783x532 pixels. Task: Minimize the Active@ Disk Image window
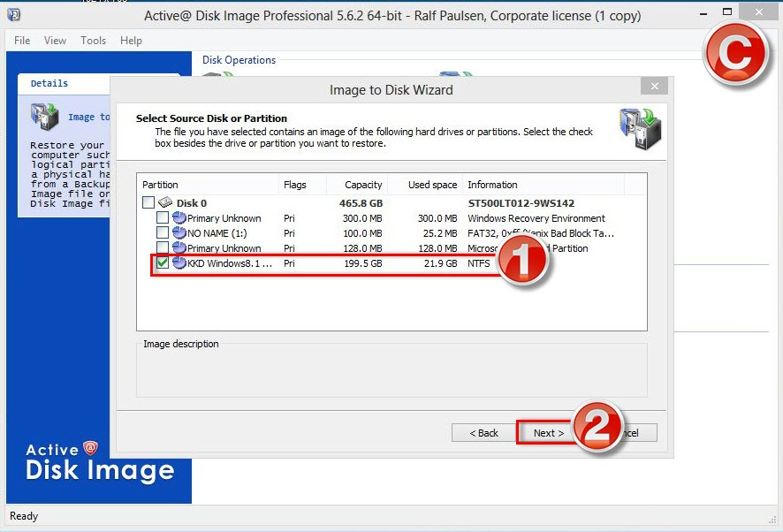[703, 12]
